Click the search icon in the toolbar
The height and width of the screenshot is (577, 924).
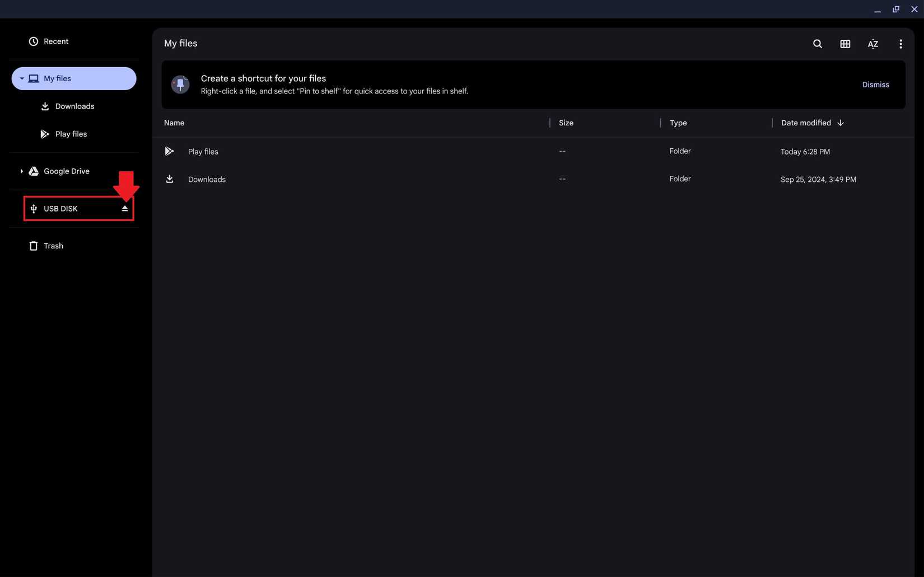click(817, 44)
